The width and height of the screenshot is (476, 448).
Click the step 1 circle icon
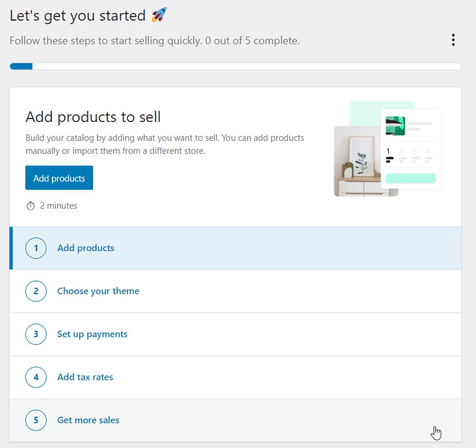pos(36,248)
